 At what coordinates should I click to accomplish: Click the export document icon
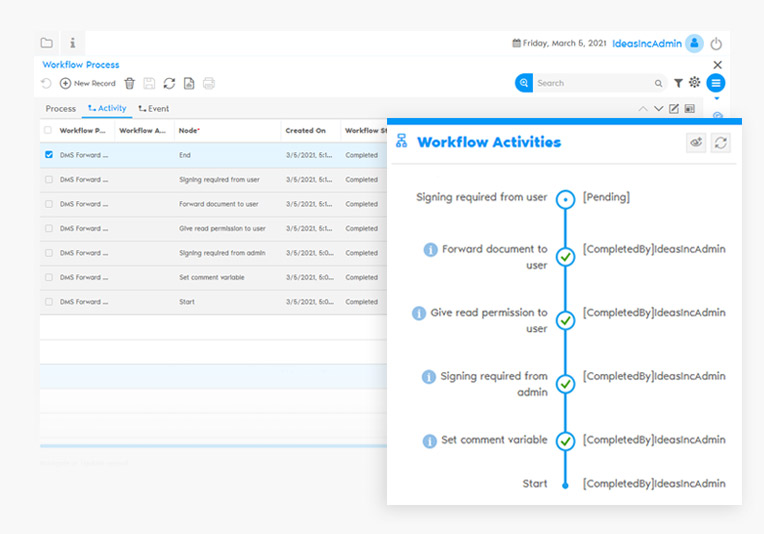189,83
